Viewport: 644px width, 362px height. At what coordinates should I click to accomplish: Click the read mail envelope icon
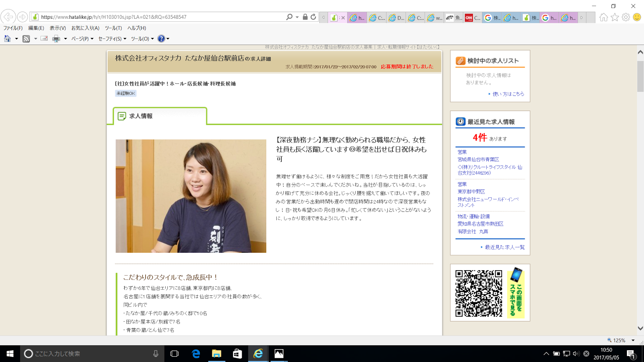point(44,39)
